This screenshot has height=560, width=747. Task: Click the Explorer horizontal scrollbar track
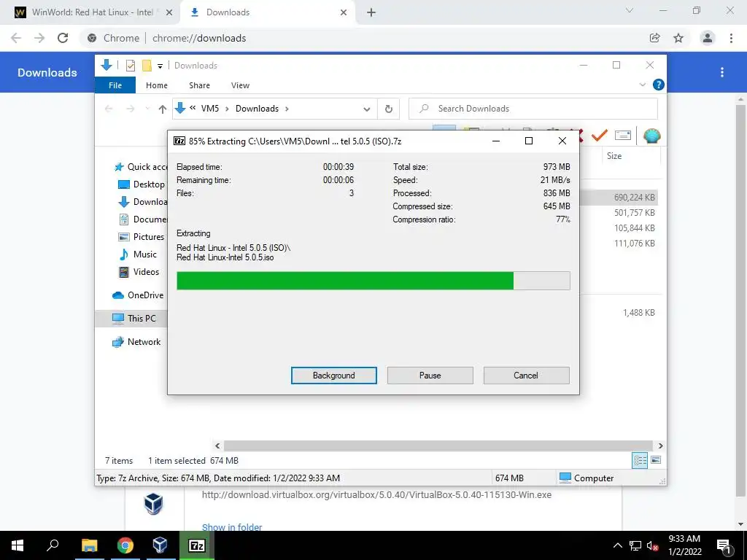(438, 446)
